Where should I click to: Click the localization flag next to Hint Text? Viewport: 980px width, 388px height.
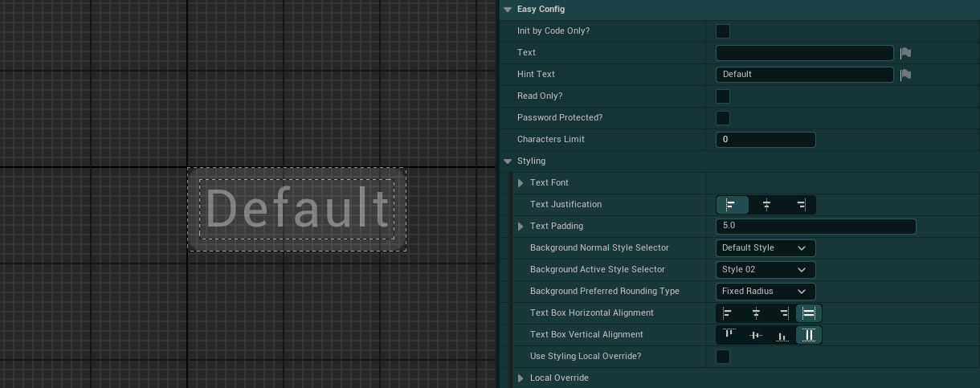pyautogui.click(x=905, y=75)
